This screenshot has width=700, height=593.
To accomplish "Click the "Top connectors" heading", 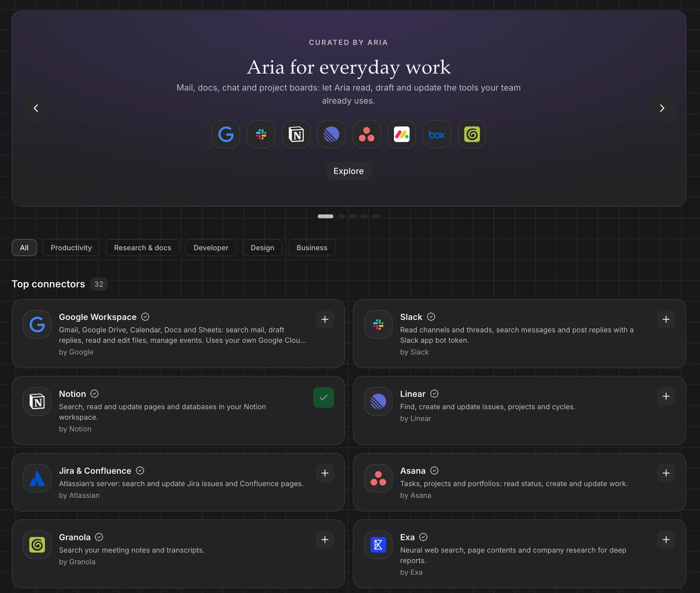I will pyautogui.click(x=48, y=284).
